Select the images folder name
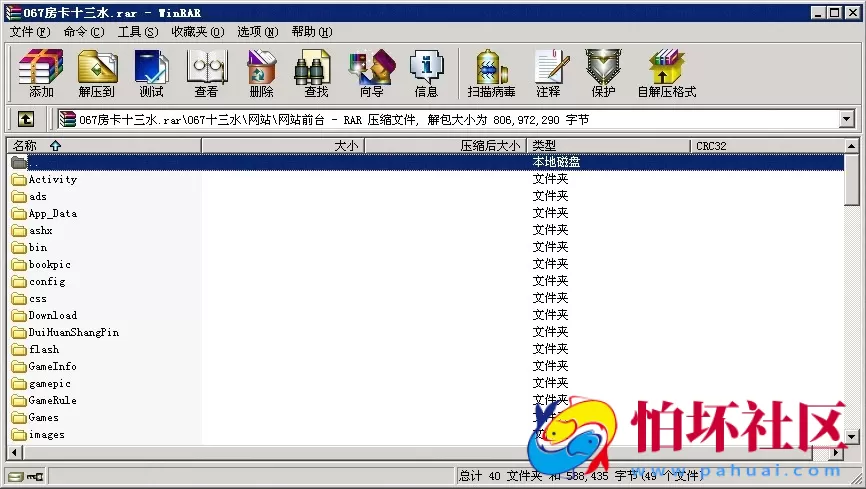Viewport: 866px width, 489px height. pos(47,435)
